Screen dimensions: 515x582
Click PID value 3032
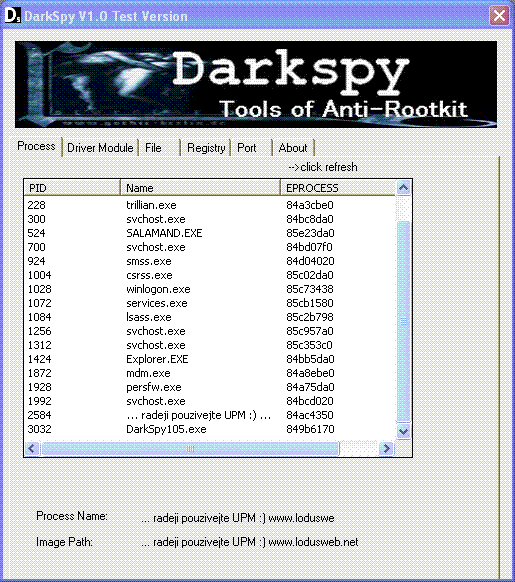click(39, 429)
